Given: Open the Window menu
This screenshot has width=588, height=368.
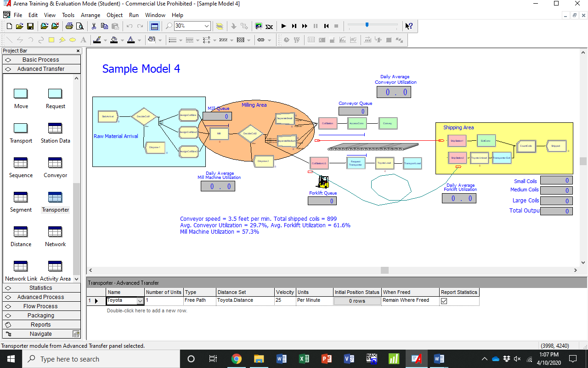Looking at the screenshot, I should (155, 15).
